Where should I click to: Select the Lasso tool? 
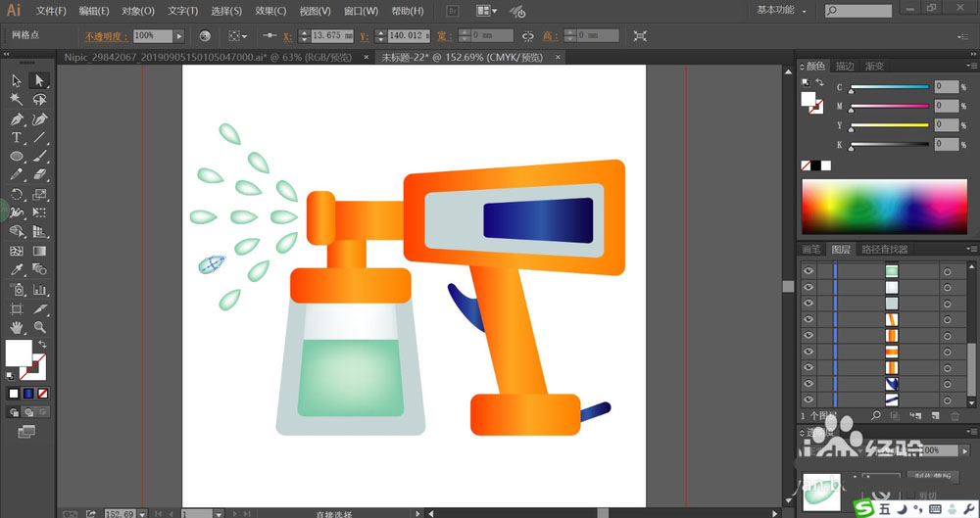click(x=40, y=99)
